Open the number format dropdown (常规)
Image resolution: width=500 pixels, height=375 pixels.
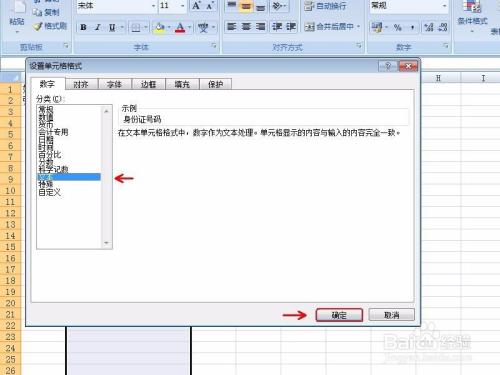pos(444,6)
